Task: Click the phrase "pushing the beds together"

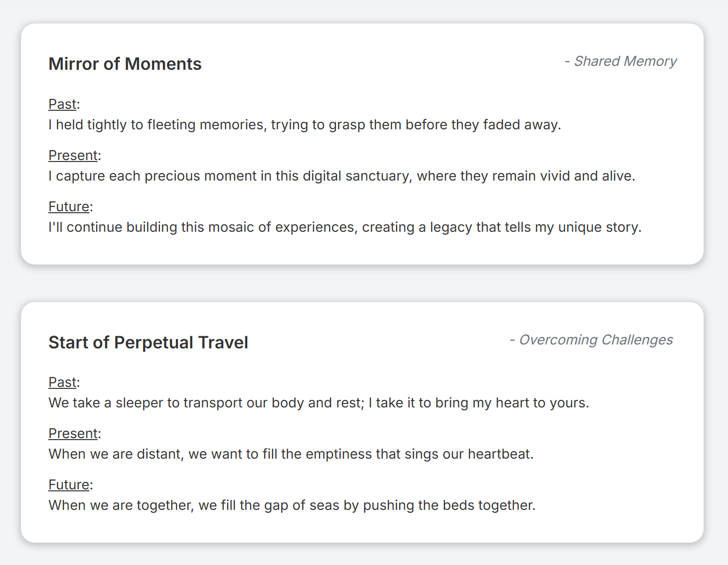Action: point(448,505)
